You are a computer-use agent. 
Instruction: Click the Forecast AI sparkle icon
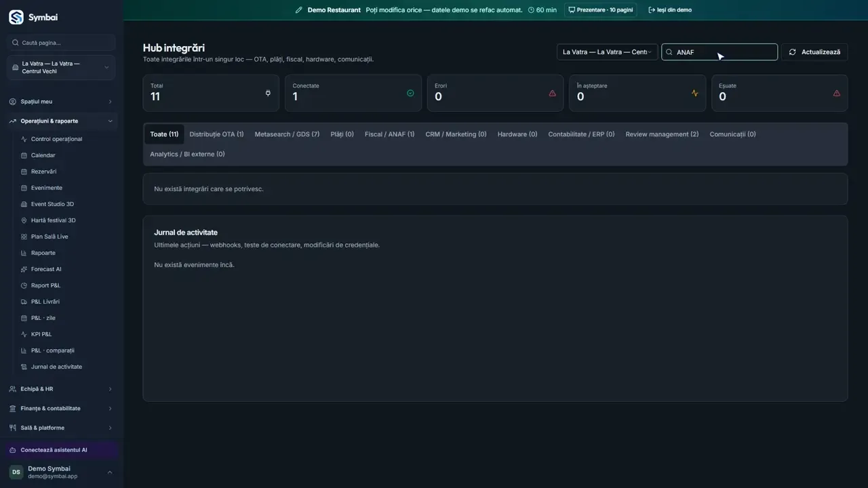click(24, 269)
